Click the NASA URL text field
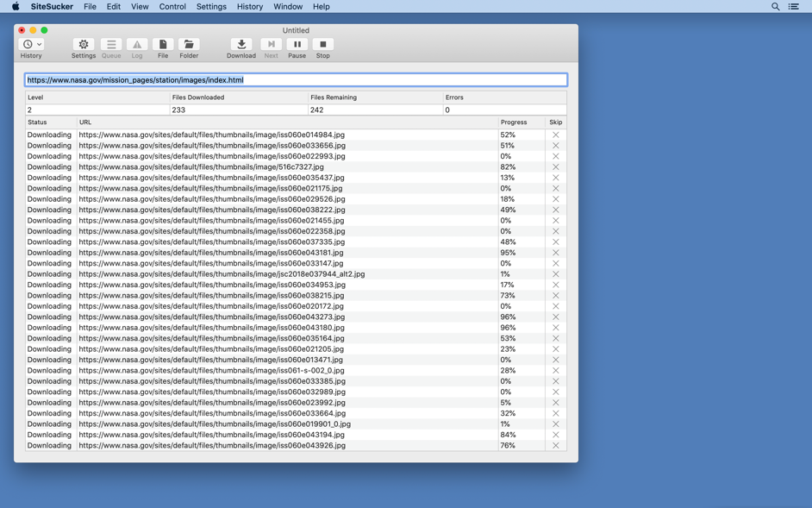This screenshot has width=812, height=508. point(296,80)
